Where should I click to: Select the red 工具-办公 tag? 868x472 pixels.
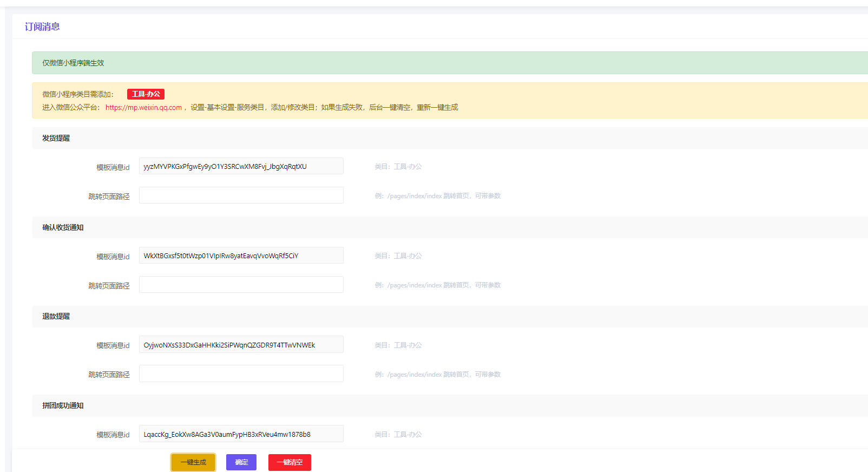coord(146,94)
